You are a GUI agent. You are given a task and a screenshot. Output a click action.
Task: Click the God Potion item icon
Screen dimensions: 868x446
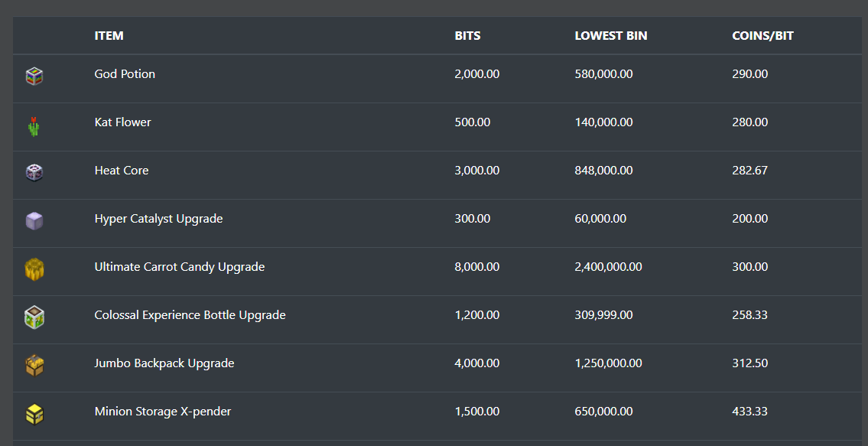pyautogui.click(x=34, y=76)
